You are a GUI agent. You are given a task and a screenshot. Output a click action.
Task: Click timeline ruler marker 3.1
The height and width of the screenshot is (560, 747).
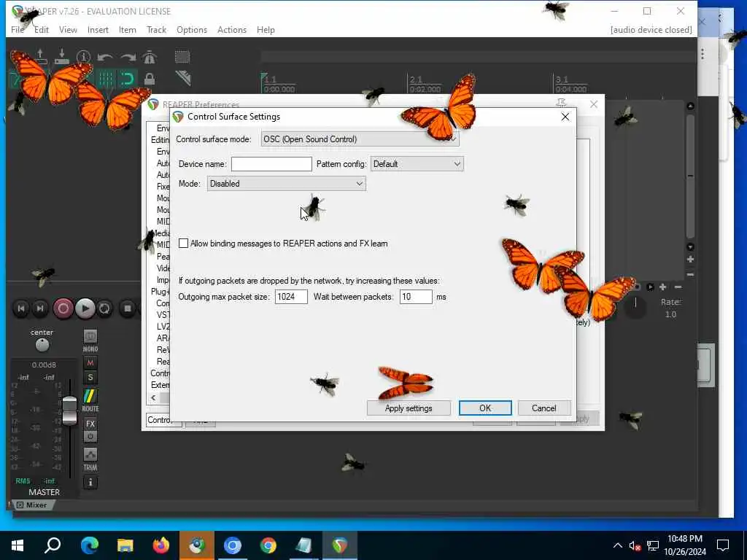click(x=562, y=79)
